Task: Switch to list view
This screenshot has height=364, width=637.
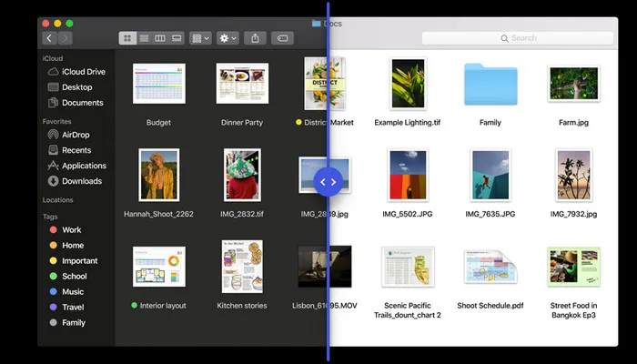Action: (144, 38)
